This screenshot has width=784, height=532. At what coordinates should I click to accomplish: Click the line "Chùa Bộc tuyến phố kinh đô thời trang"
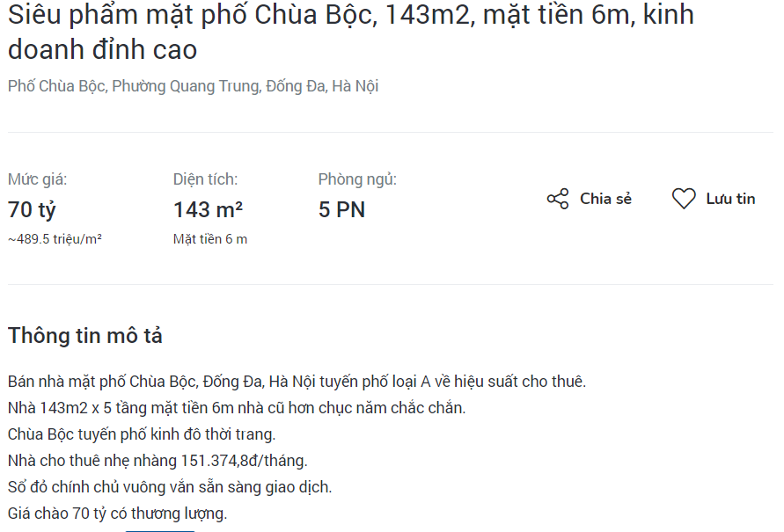click(142, 434)
